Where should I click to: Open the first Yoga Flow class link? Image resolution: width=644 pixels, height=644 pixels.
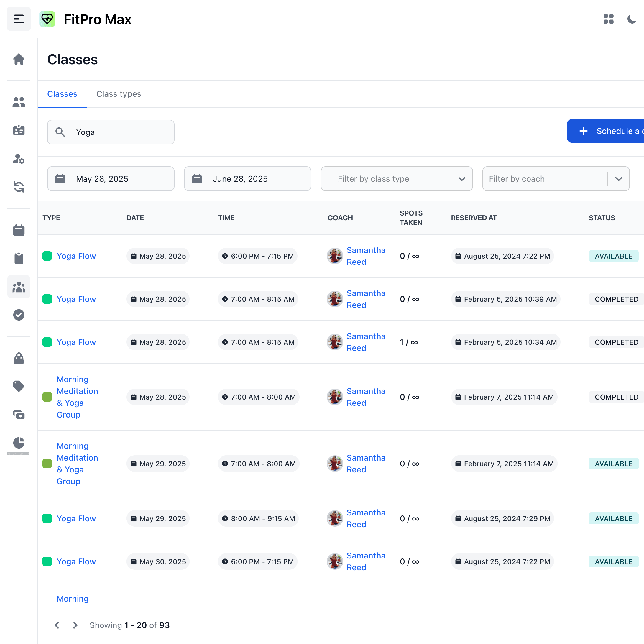(x=76, y=256)
